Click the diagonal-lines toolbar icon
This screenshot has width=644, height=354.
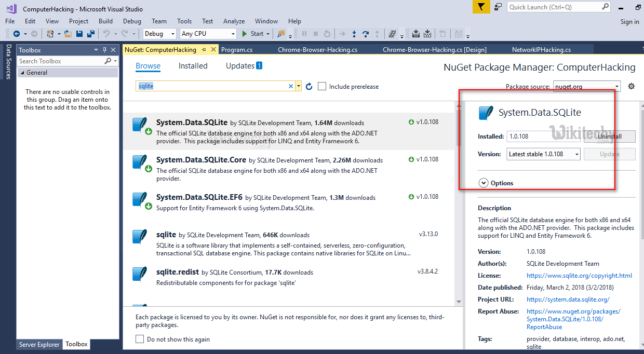click(x=392, y=34)
